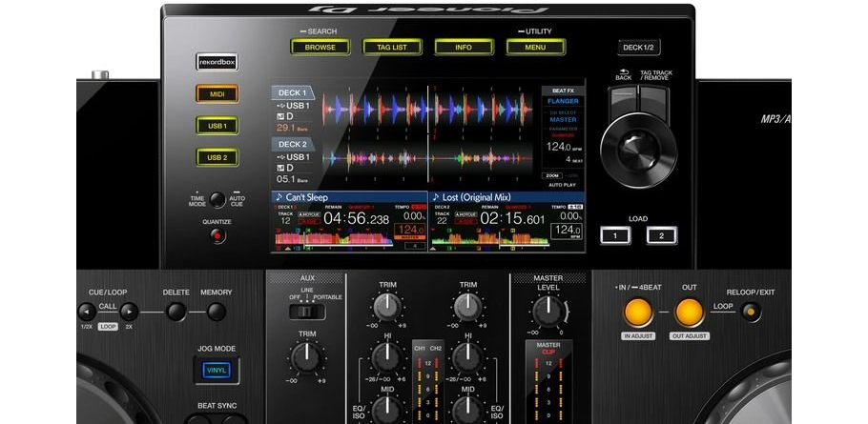Tap the ZOOM indicator on the display
This screenshot has width=868, height=424.
click(x=553, y=175)
